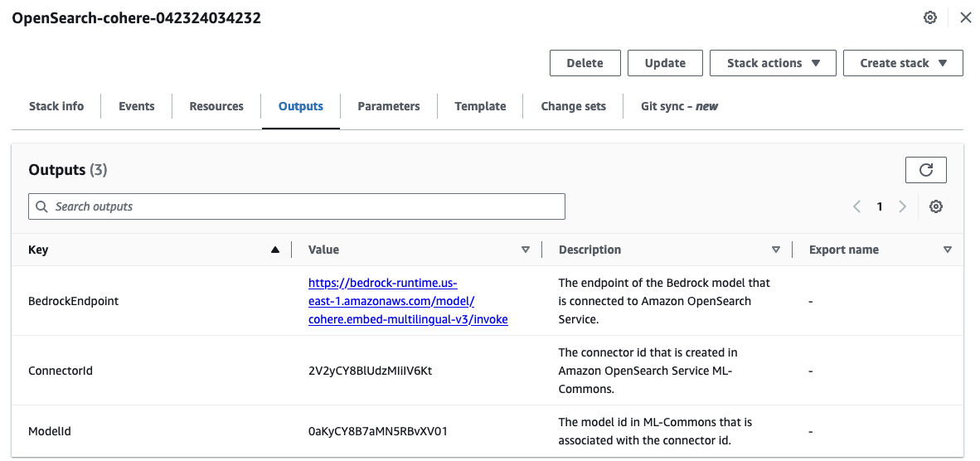Switch to the Stack info tab
This screenshot has width=980, height=461.
point(56,106)
